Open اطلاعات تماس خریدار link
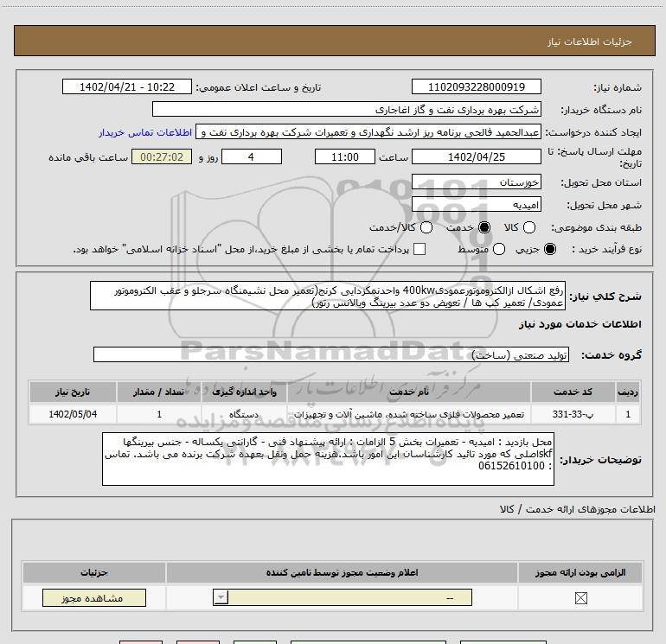Screen dimensions: 666x644 [x=145, y=132]
